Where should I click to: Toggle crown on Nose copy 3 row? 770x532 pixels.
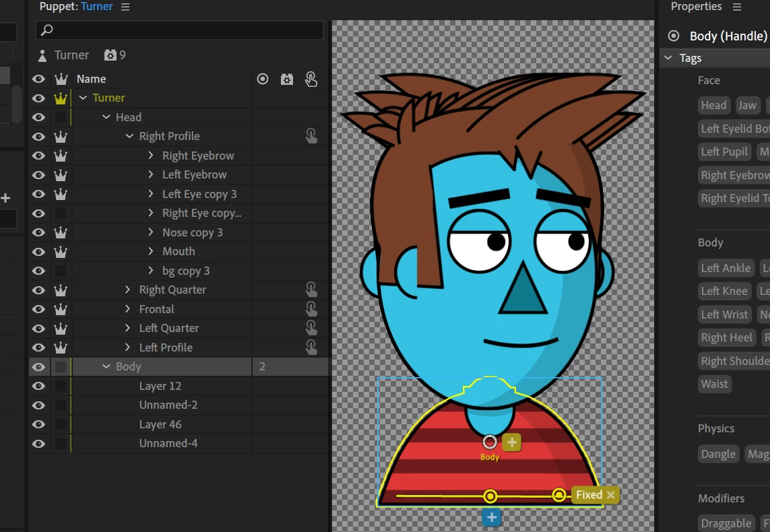tap(61, 232)
